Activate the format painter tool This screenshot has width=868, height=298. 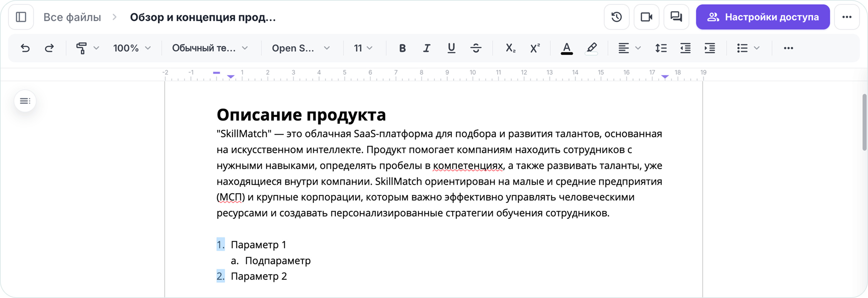[81, 48]
